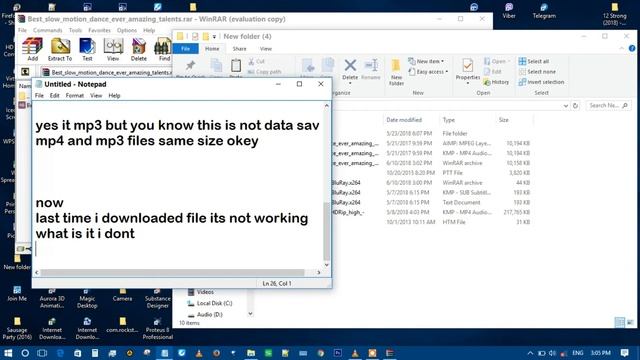This screenshot has height=360, width=640.
Task: Click Select all in Explorer ribbon
Action: [x=534, y=61]
